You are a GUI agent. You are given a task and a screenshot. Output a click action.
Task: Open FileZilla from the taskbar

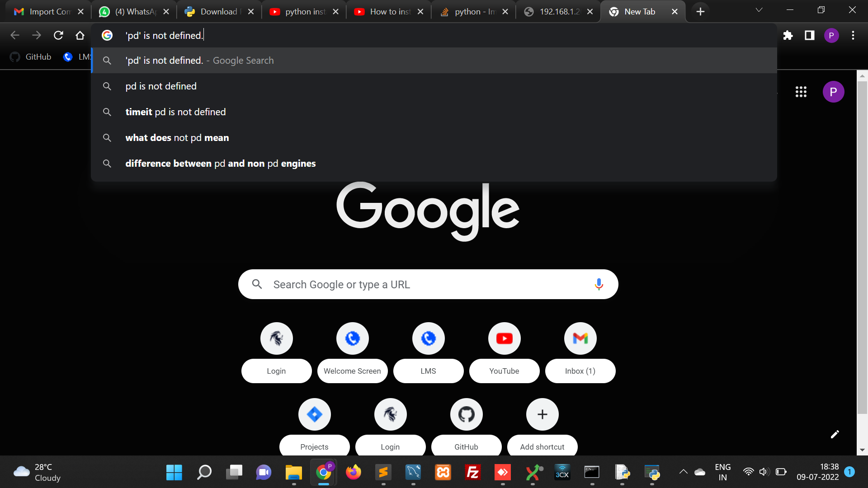click(472, 473)
